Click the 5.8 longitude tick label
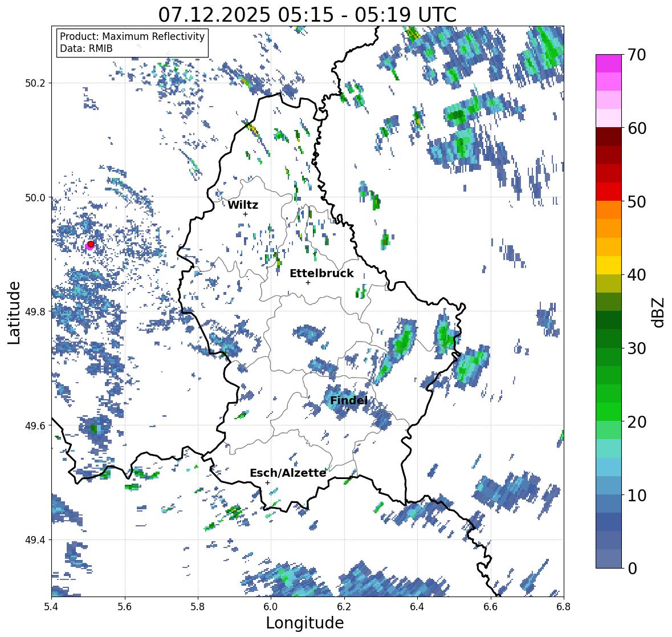672x637 pixels. 198,607
